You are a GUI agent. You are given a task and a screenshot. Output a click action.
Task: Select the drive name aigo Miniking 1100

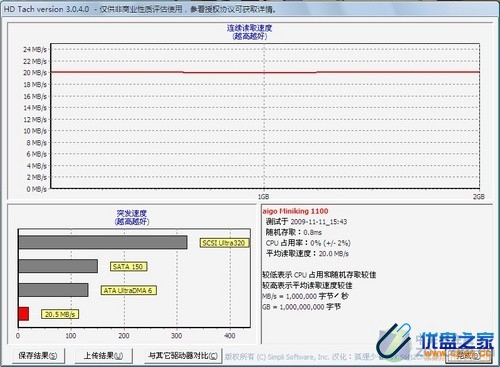[x=295, y=211]
